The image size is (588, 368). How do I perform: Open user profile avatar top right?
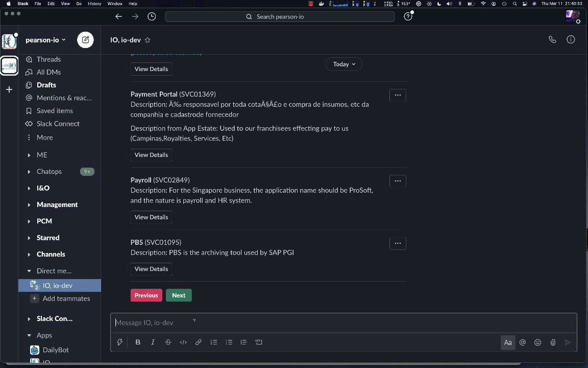click(572, 16)
